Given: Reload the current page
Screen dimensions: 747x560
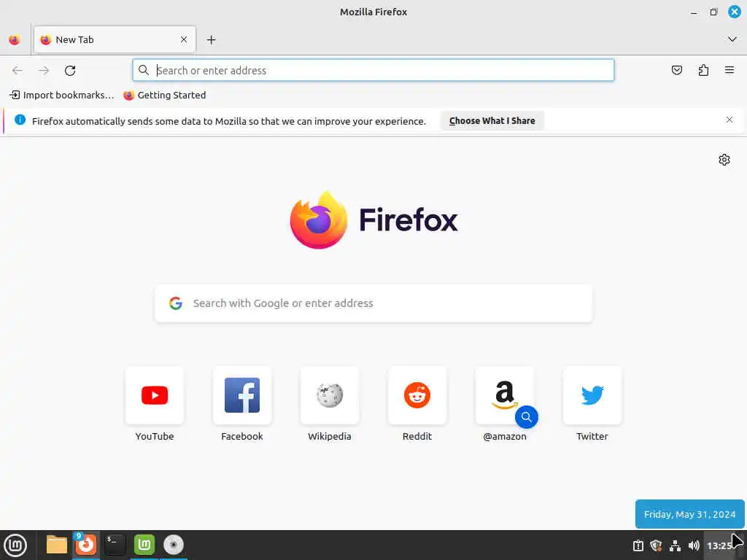Looking at the screenshot, I should click(x=70, y=71).
